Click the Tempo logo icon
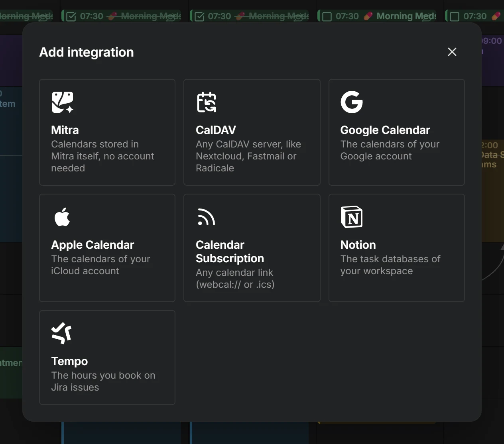 click(61, 333)
